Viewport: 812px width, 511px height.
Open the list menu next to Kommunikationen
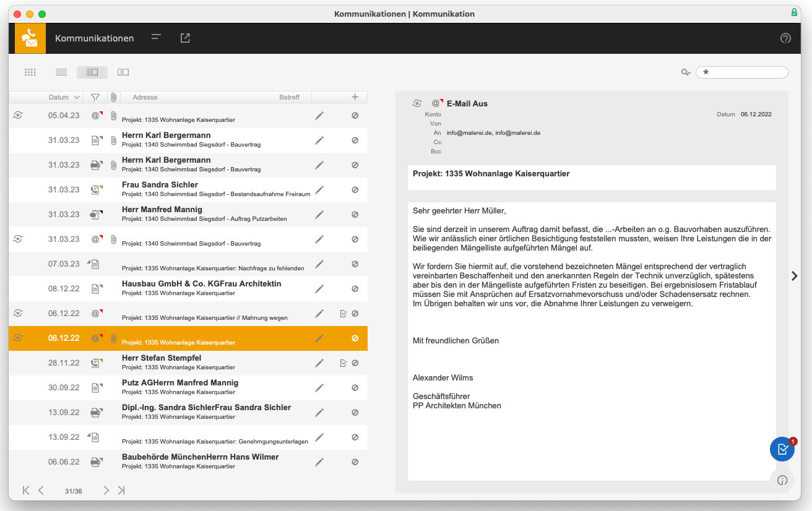tap(156, 38)
